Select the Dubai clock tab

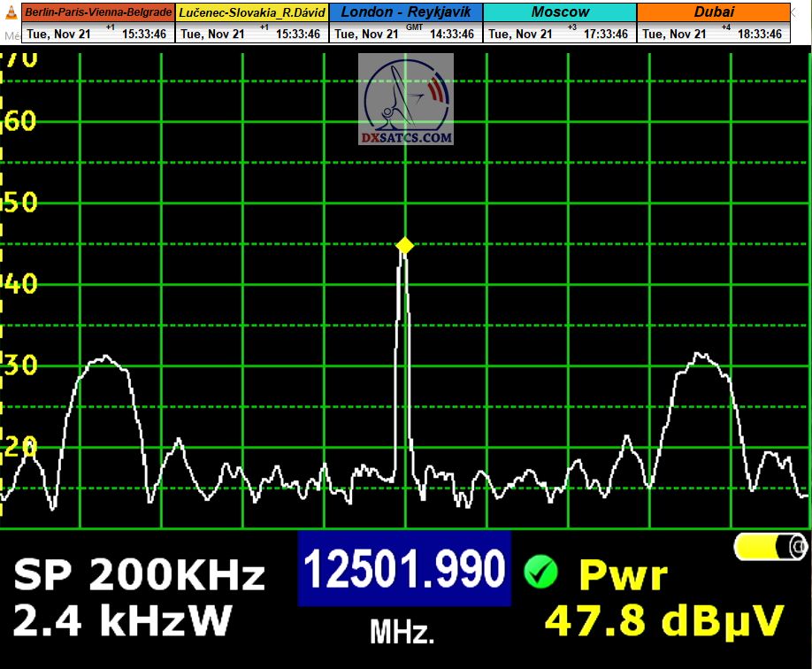[713, 13]
